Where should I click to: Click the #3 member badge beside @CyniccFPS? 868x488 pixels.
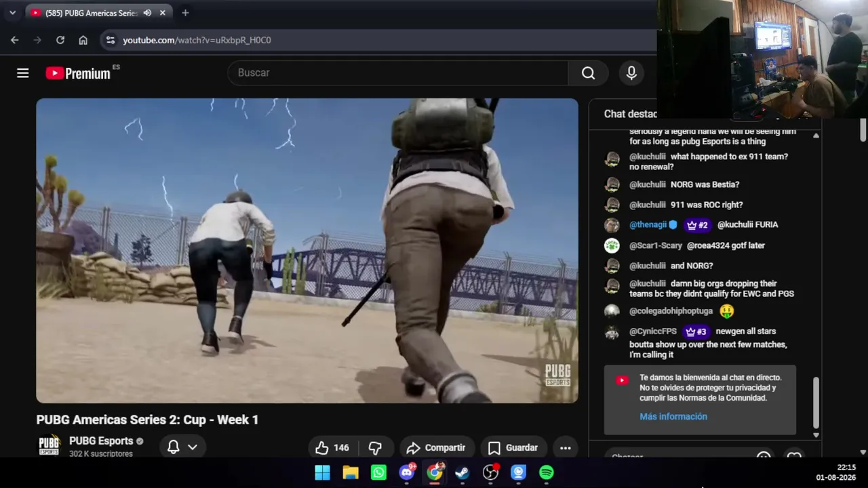coord(696,331)
